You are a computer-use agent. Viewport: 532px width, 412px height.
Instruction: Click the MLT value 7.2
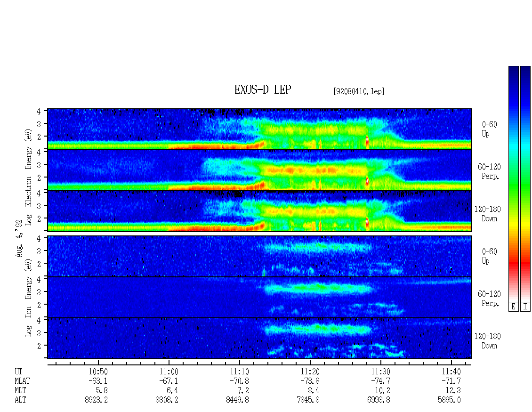point(243,391)
